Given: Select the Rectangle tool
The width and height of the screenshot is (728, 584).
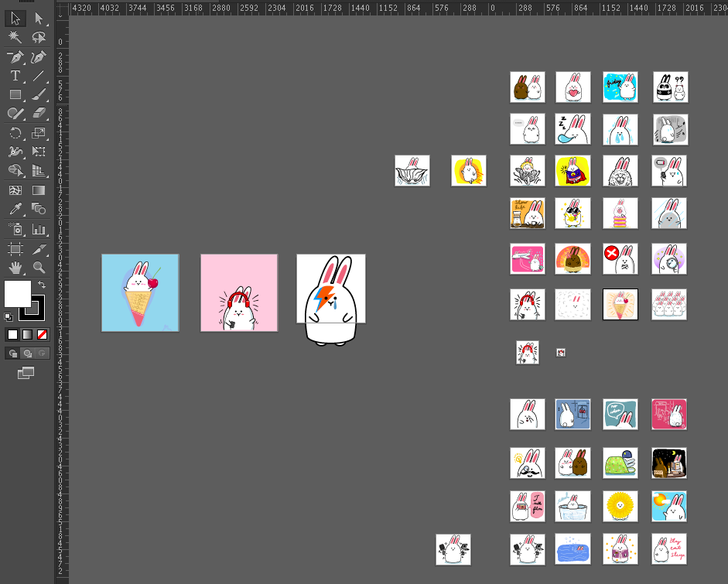Looking at the screenshot, I should (x=15, y=94).
